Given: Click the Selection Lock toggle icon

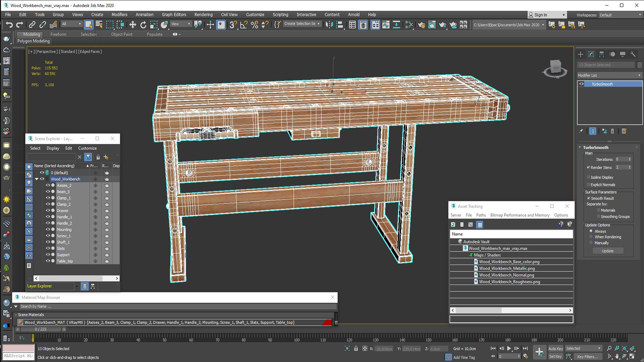Looking at the screenshot, I should click(x=356, y=349).
